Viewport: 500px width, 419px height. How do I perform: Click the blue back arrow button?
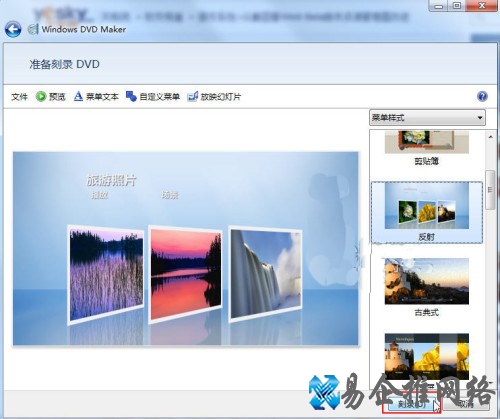tap(13, 29)
